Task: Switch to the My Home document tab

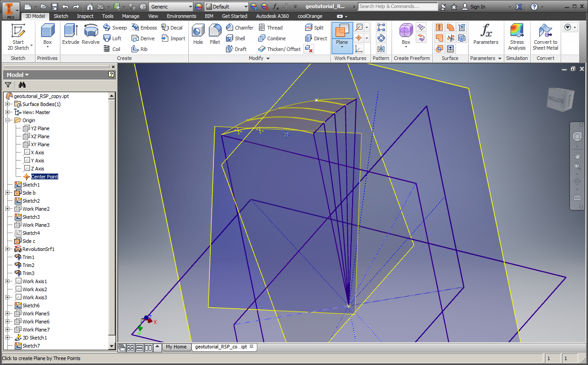Action: [x=176, y=347]
